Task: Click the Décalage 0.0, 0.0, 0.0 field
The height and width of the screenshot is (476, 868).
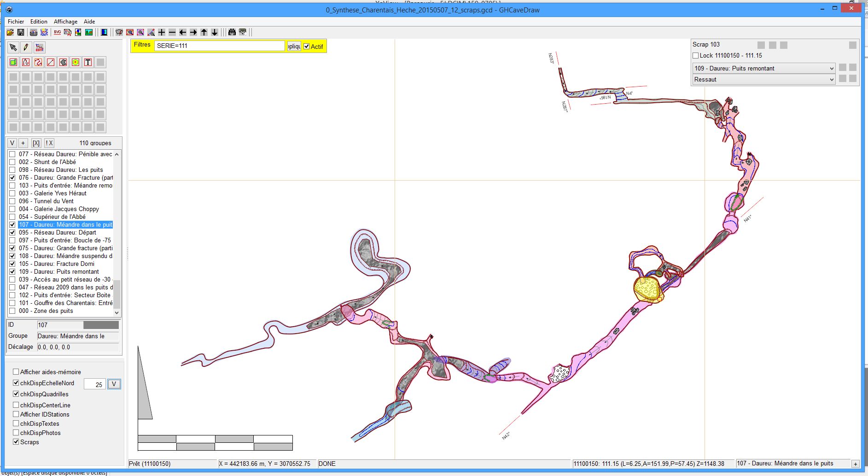Action: point(78,347)
